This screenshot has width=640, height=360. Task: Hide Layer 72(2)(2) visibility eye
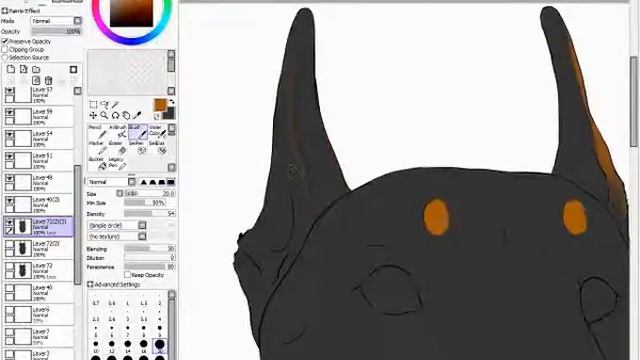tap(9, 222)
